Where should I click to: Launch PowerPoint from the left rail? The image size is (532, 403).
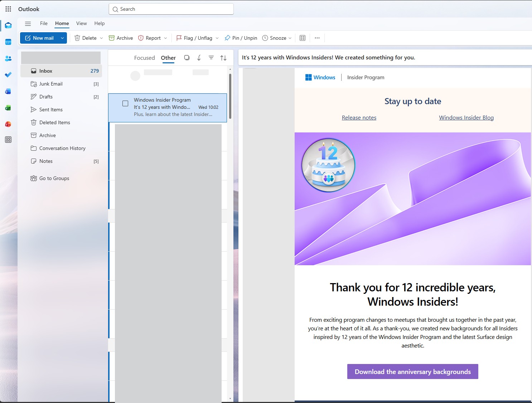coord(8,124)
